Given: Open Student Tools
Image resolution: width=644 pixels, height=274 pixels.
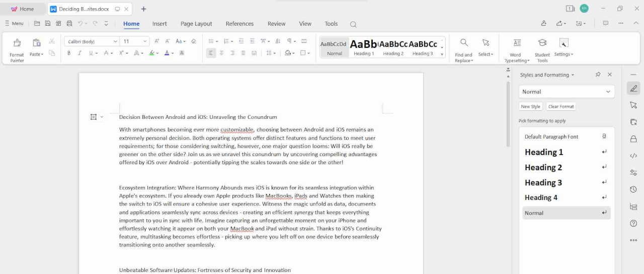Looking at the screenshot, I should pyautogui.click(x=542, y=50).
